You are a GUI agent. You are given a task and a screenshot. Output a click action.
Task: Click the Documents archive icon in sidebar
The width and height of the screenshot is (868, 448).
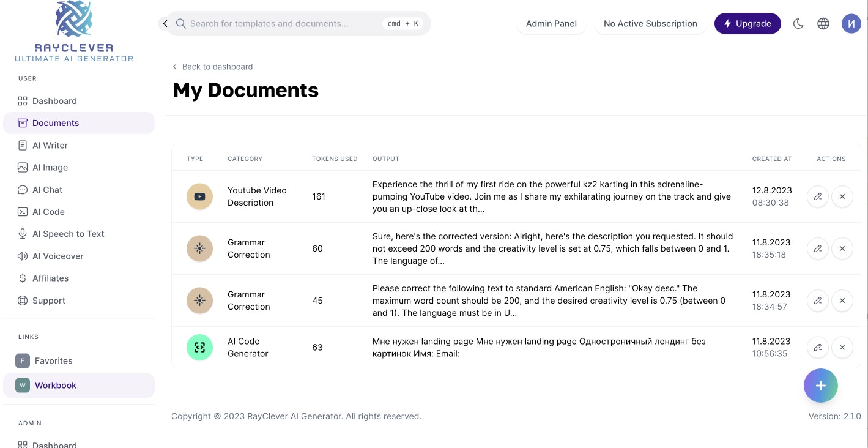pos(23,123)
